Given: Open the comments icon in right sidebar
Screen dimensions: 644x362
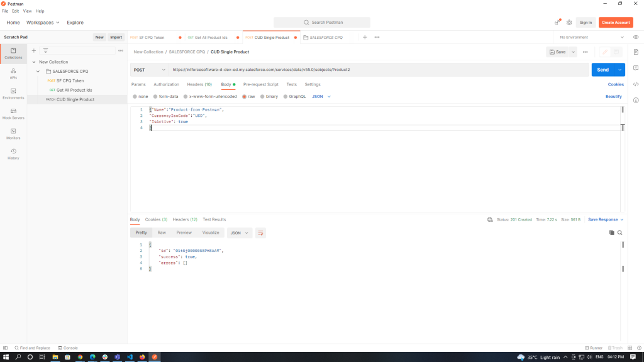Looking at the screenshot, I should pos(636,68).
